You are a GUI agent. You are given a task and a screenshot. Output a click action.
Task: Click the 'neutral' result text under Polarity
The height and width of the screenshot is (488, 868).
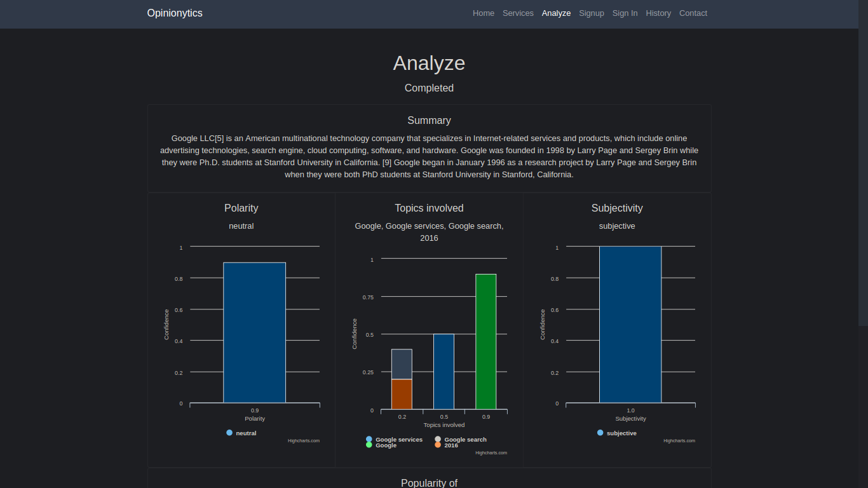click(x=241, y=226)
